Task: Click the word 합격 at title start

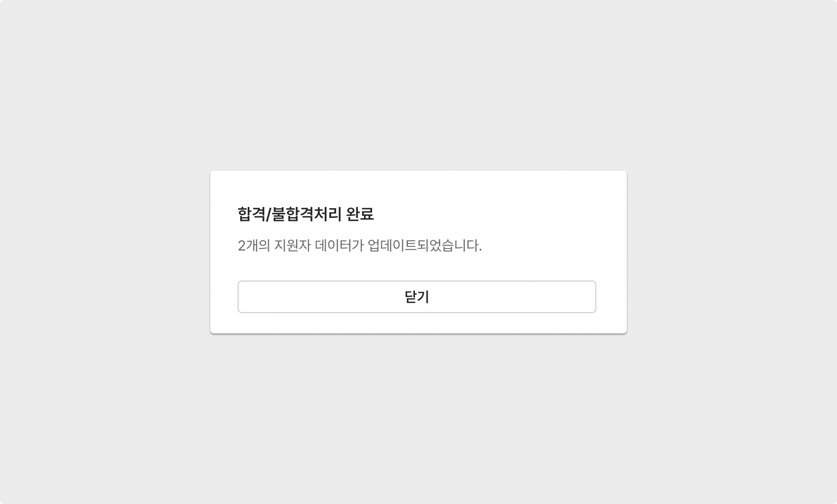Action: (x=251, y=214)
